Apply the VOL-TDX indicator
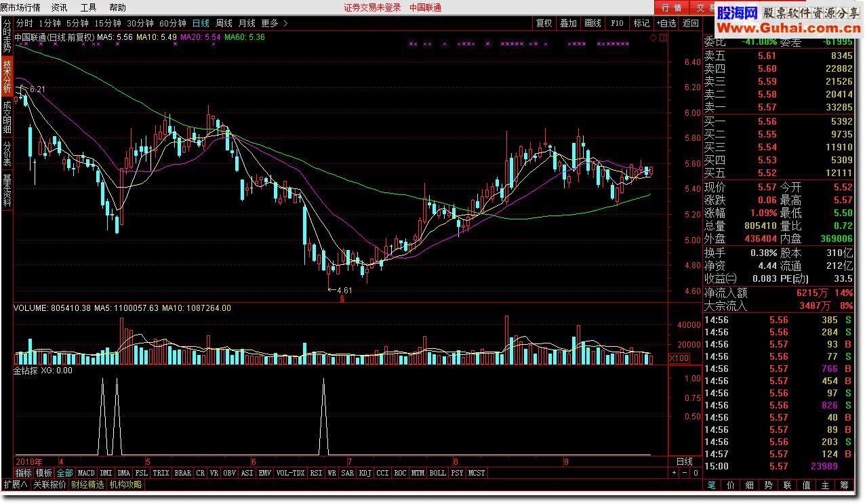 [x=291, y=473]
